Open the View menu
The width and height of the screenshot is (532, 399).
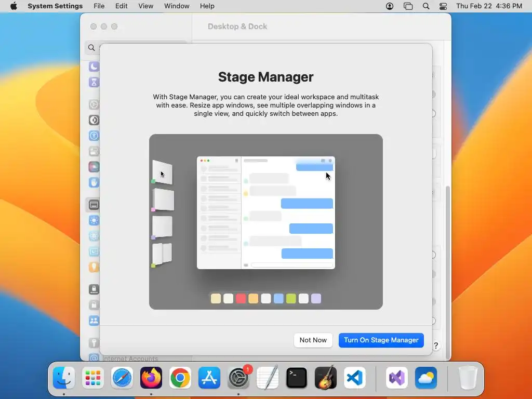pyautogui.click(x=146, y=6)
